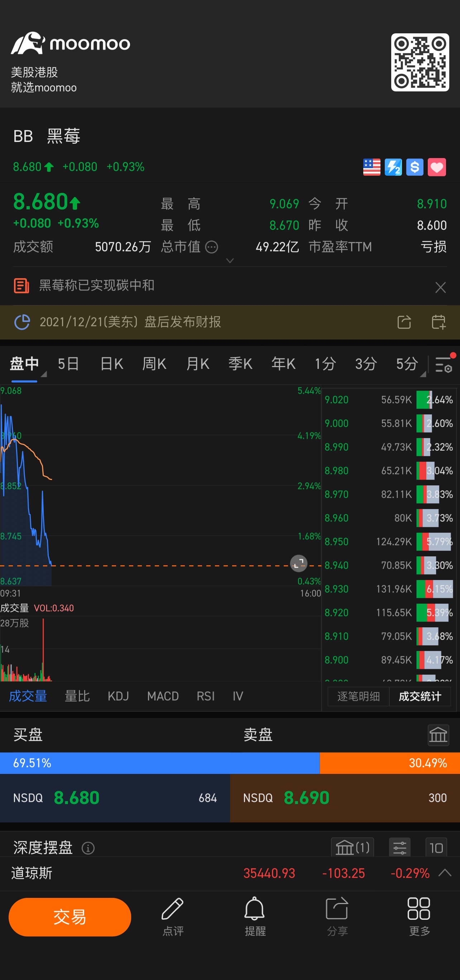Tap the 市盈率TTM 亏损 value

pyautogui.click(x=433, y=247)
